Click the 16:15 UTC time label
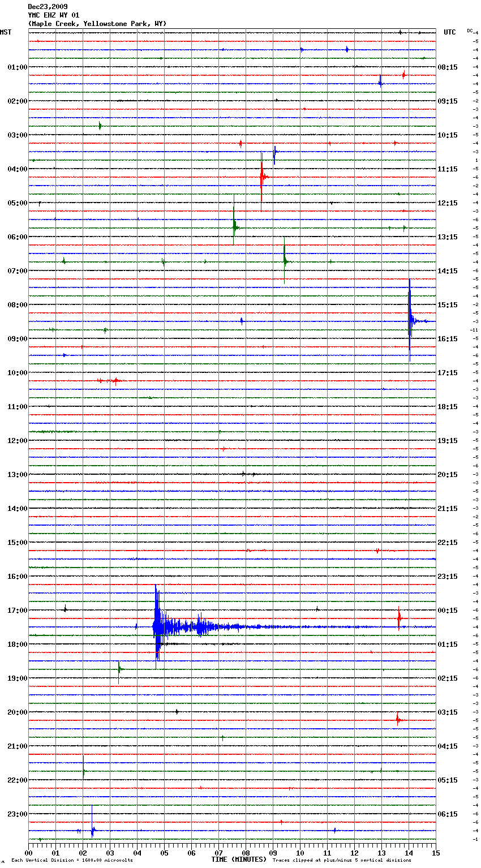The image size is (481, 868). pos(448,339)
